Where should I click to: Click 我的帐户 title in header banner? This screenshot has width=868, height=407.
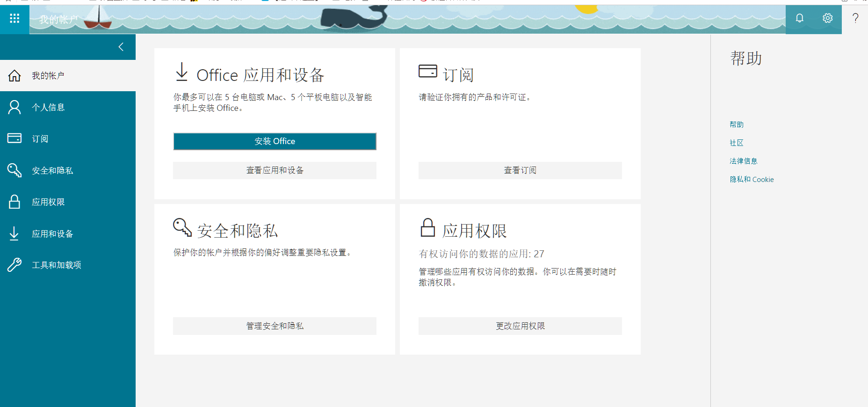(x=58, y=20)
